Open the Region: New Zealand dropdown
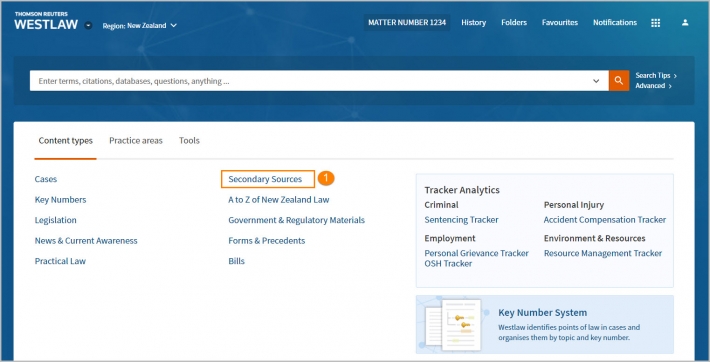 tap(139, 26)
